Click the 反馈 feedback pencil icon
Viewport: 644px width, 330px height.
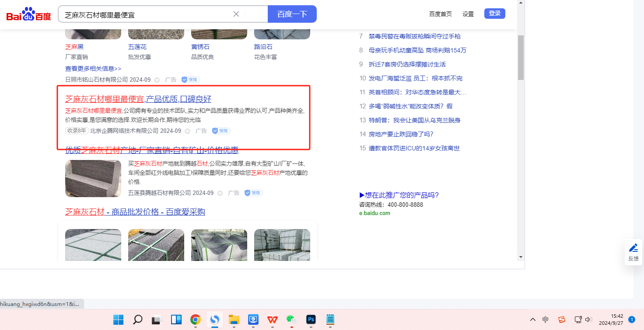[x=633, y=248]
